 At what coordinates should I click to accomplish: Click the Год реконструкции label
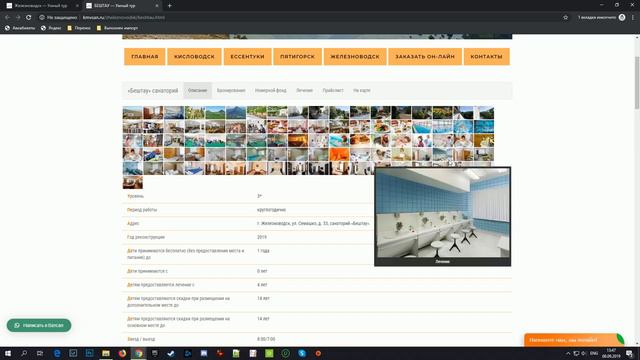click(146, 237)
